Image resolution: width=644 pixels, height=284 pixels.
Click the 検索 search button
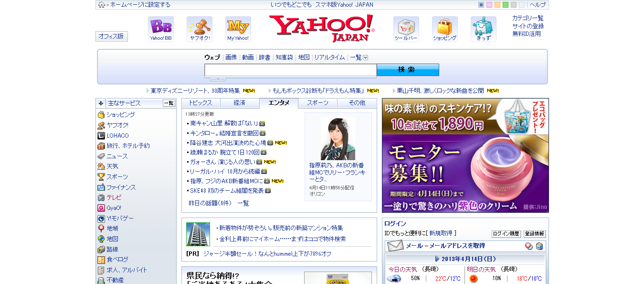[x=408, y=70]
